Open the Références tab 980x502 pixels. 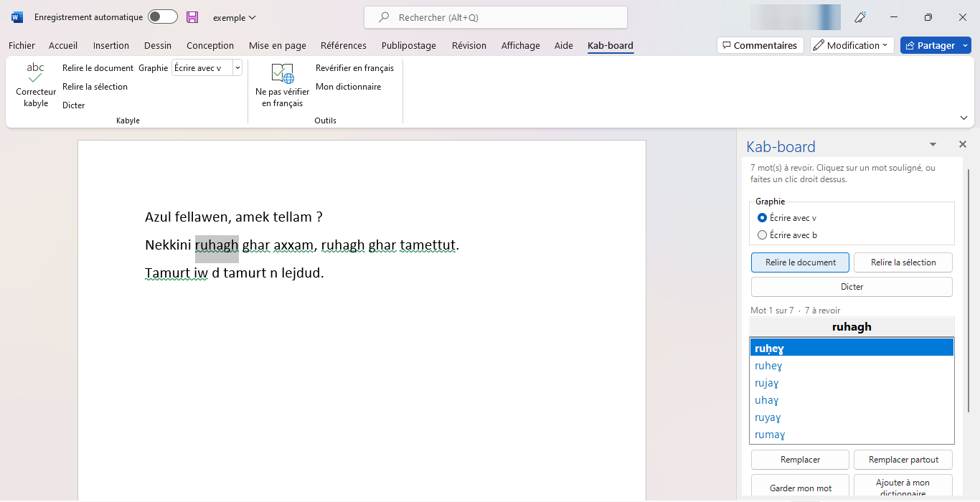coord(344,45)
